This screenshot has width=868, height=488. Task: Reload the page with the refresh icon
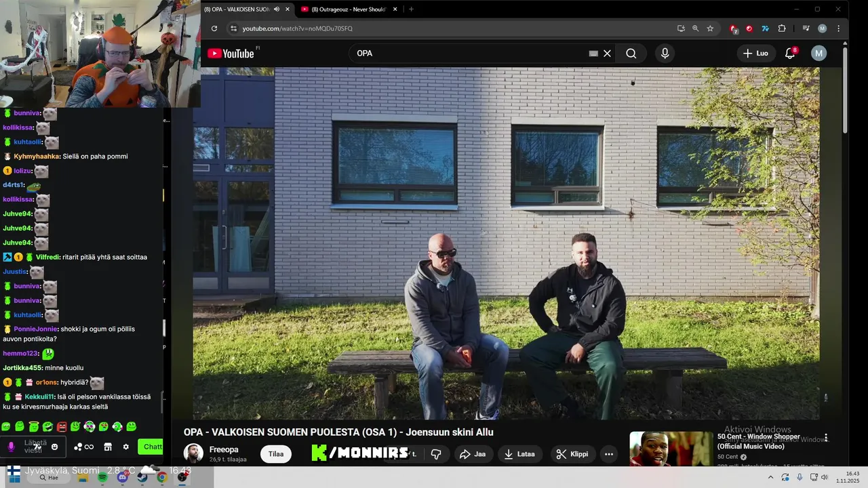214,28
